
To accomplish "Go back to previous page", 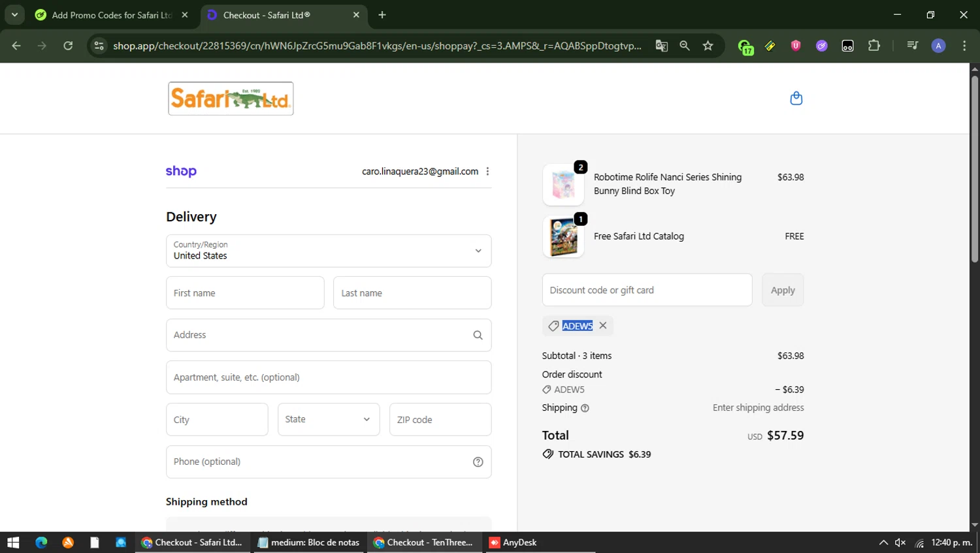I will click(x=16, y=46).
